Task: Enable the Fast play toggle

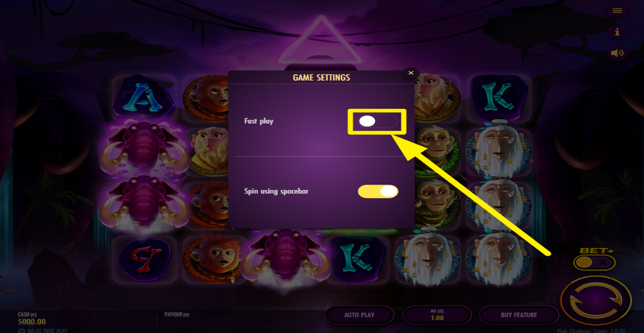Action: pos(377,121)
